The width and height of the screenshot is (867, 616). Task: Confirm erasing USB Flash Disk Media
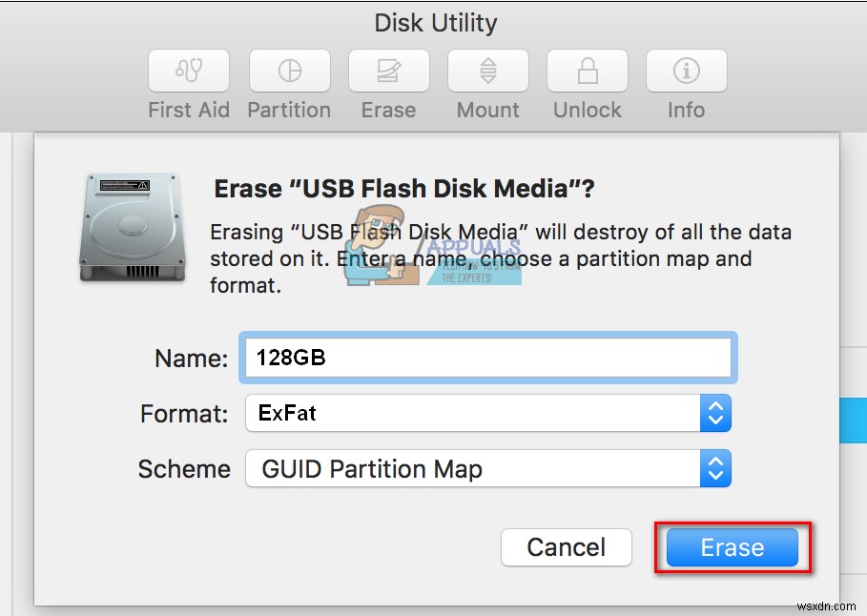(x=732, y=547)
